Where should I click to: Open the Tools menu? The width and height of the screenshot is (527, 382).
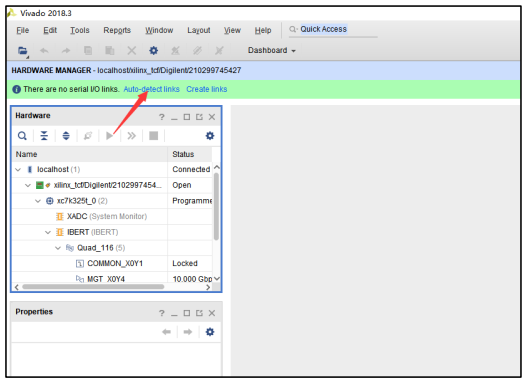pyautogui.click(x=80, y=30)
